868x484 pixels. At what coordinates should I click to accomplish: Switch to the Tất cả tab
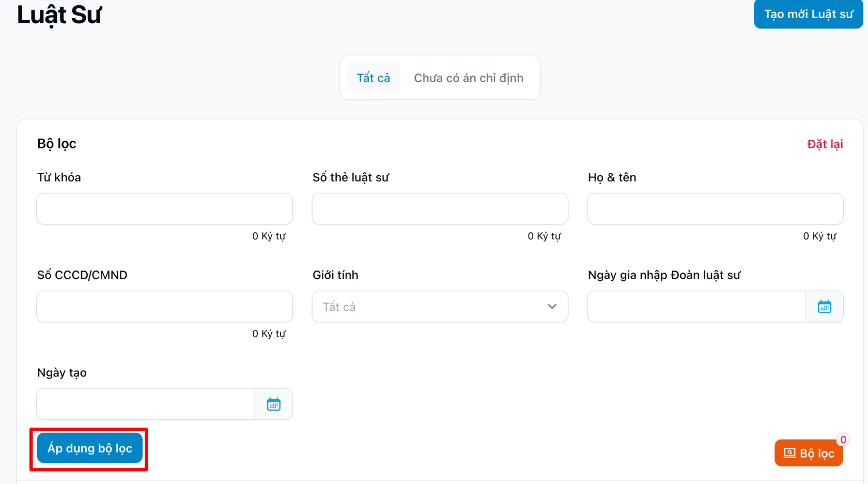tap(373, 78)
